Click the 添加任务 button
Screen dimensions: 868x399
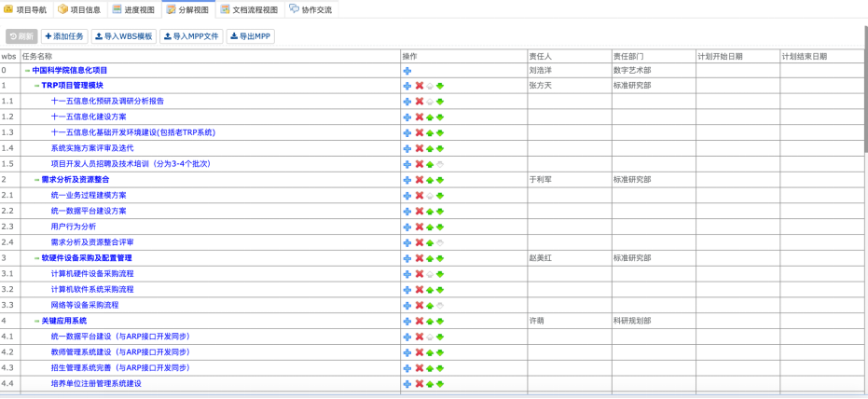click(x=64, y=36)
